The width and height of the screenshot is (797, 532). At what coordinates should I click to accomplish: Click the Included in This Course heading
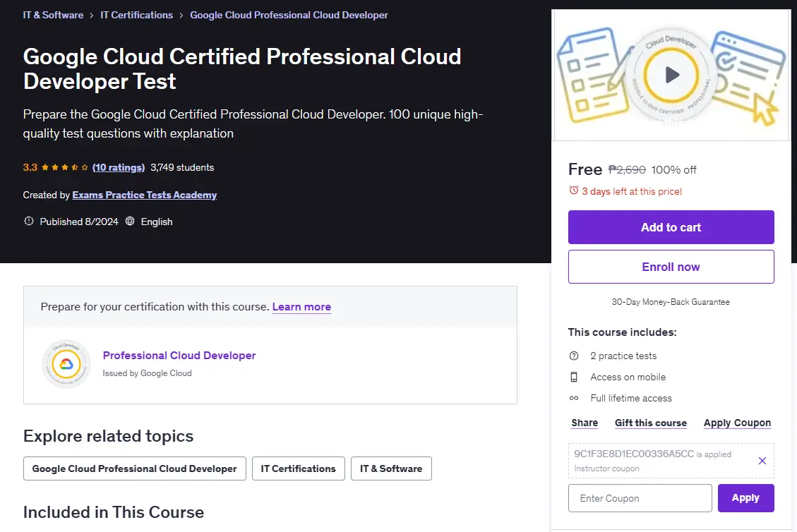click(114, 512)
